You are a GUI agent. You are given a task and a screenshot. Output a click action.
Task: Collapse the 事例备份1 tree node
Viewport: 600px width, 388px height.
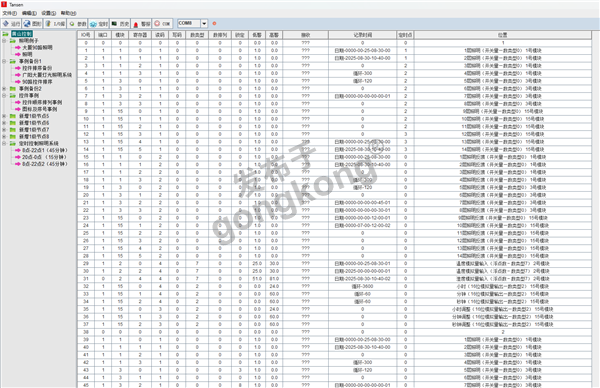[4, 61]
